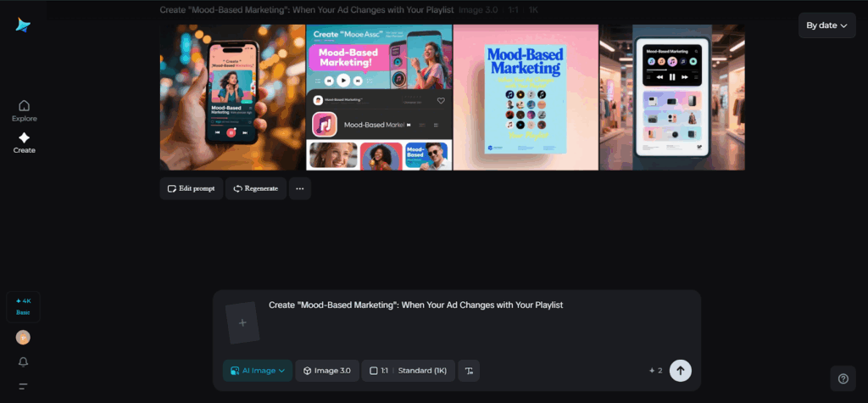Open the Image 3.0 model selector
Screen dimensions: 868x403
(x=327, y=371)
